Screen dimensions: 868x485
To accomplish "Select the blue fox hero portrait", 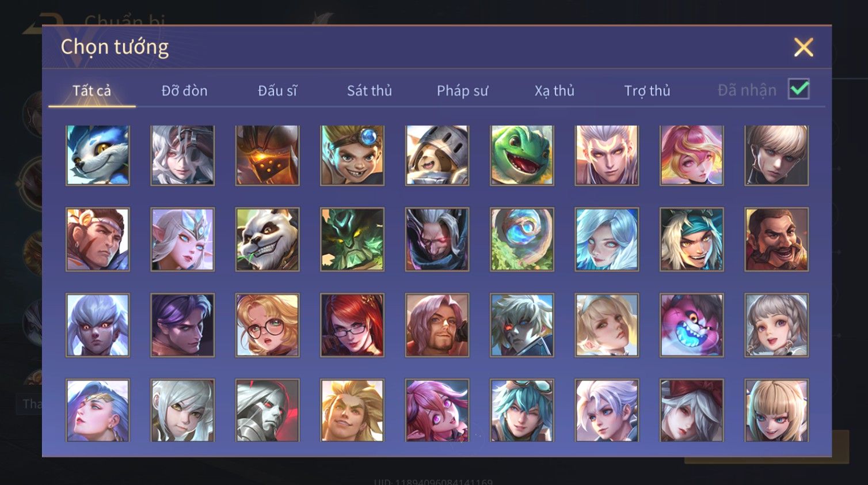I will [98, 156].
